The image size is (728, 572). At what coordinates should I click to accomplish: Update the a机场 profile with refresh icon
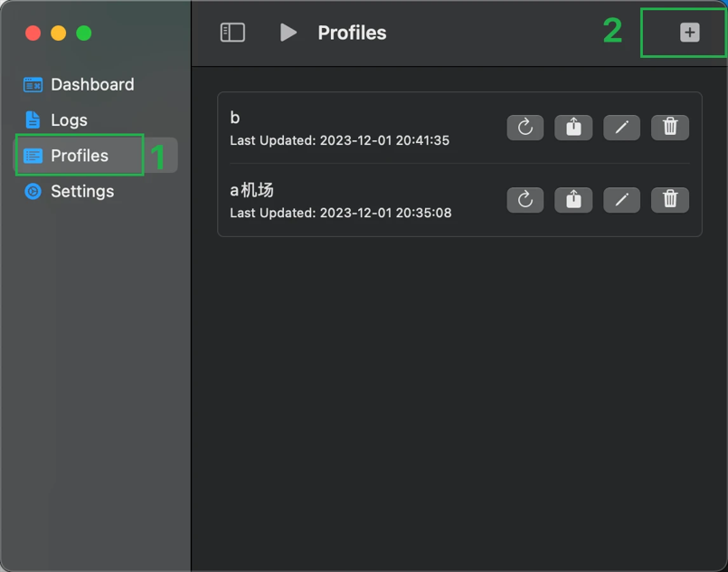click(525, 199)
